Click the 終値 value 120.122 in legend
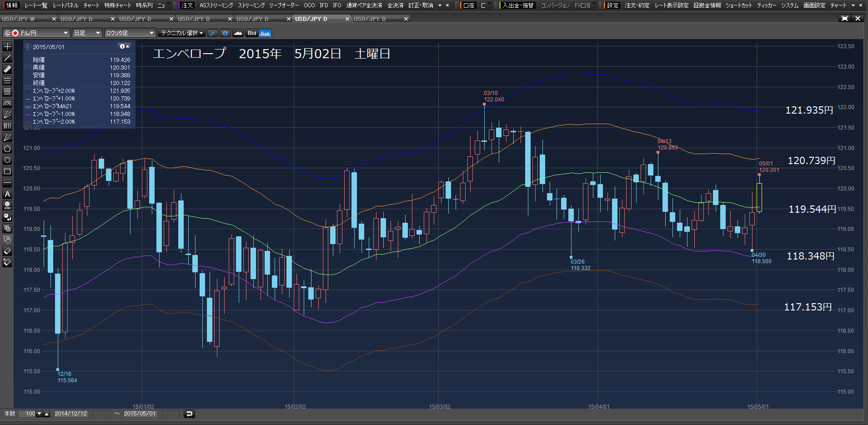This screenshot has height=425, width=868. point(120,83)
